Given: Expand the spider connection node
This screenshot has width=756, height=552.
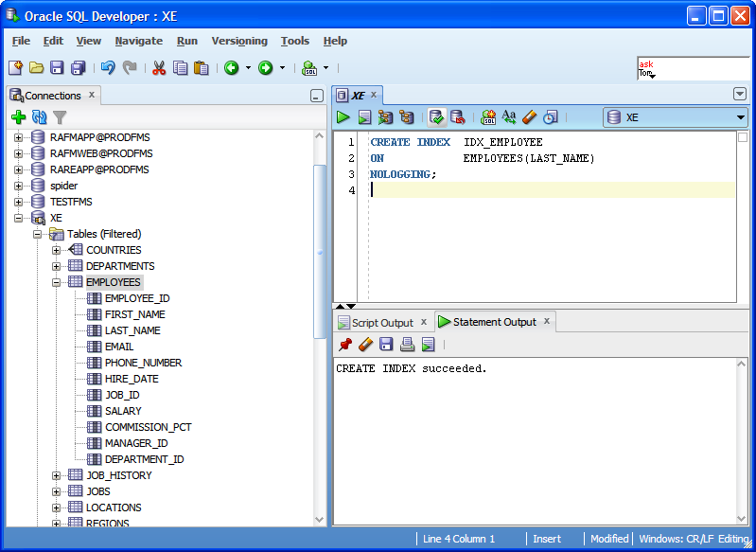Looking at the screenshot, I should tap(18, 186).
